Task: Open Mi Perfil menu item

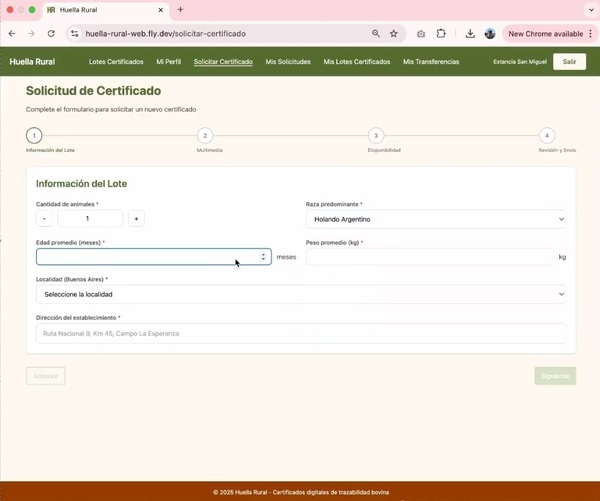Action: pos(168,62)
